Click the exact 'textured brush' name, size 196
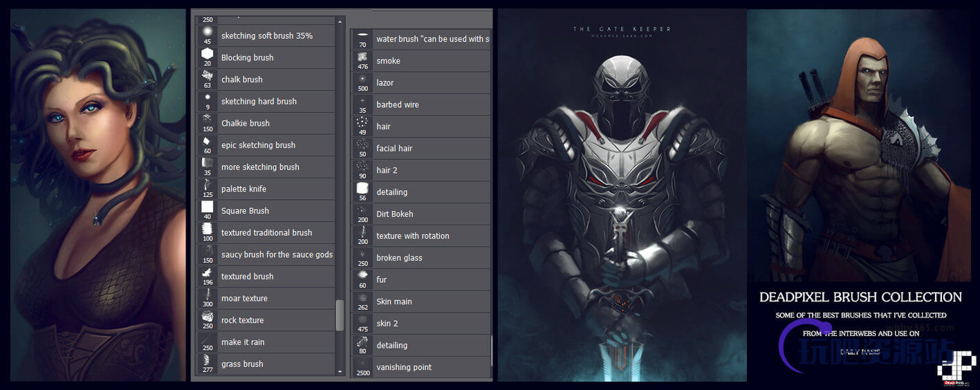The image size is (980, 390). [x=248, y=277]
